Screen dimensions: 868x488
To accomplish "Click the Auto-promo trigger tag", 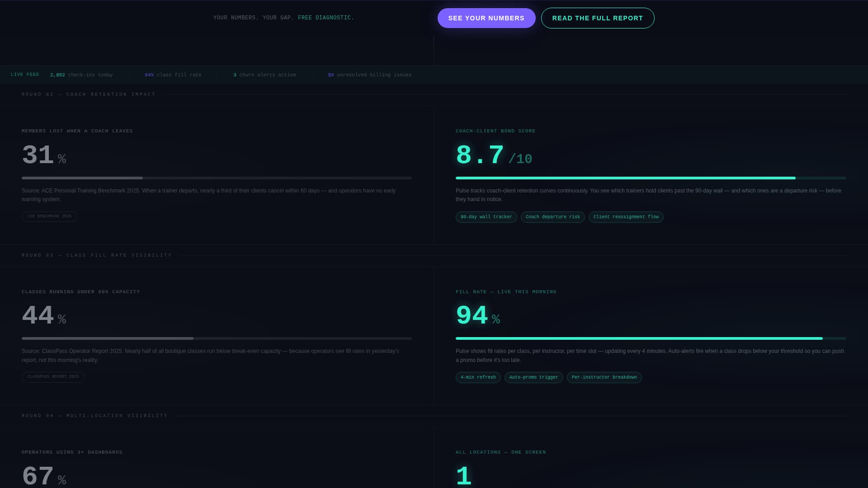I will pyautogui.click(x=534, y=377).
